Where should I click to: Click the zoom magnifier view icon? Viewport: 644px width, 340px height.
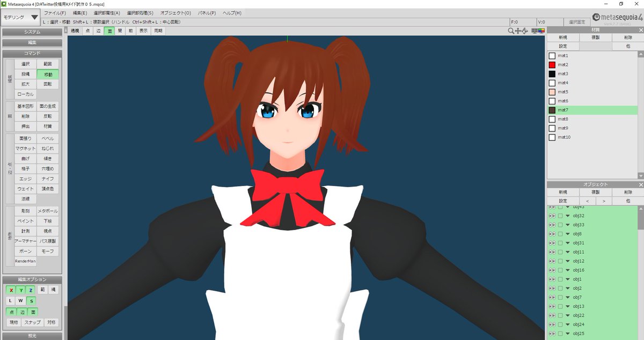pyautogui.click(x=511, y=31)
